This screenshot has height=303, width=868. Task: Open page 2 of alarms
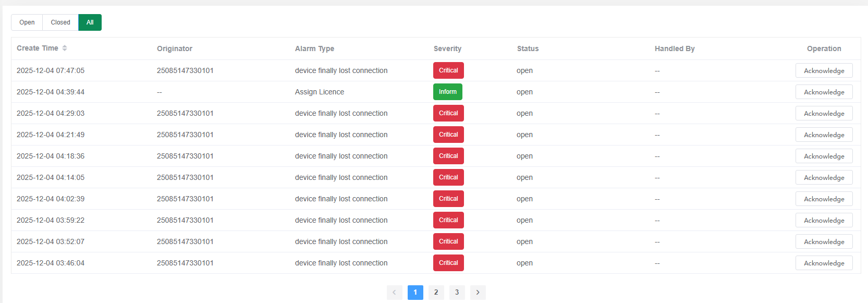point(436,293)
